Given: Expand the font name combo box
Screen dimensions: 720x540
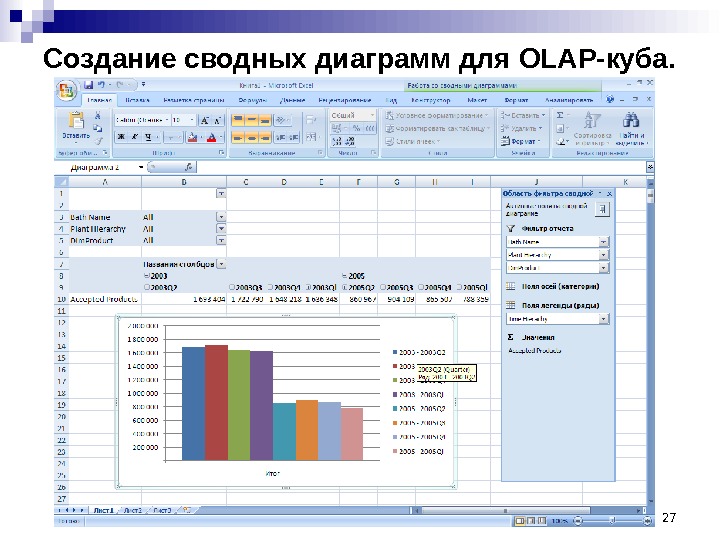Looking at the screenshot, I should [167, 120].
